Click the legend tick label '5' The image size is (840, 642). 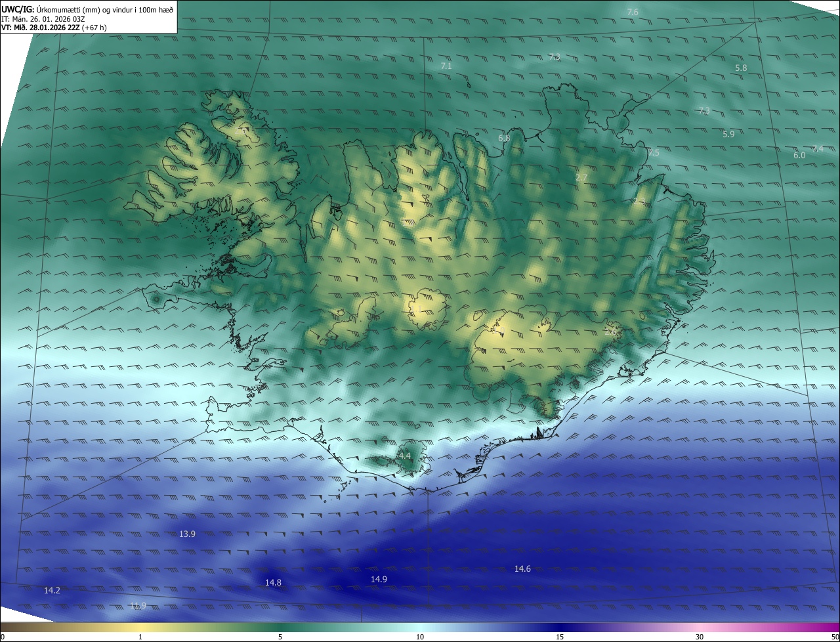point(280,637)
